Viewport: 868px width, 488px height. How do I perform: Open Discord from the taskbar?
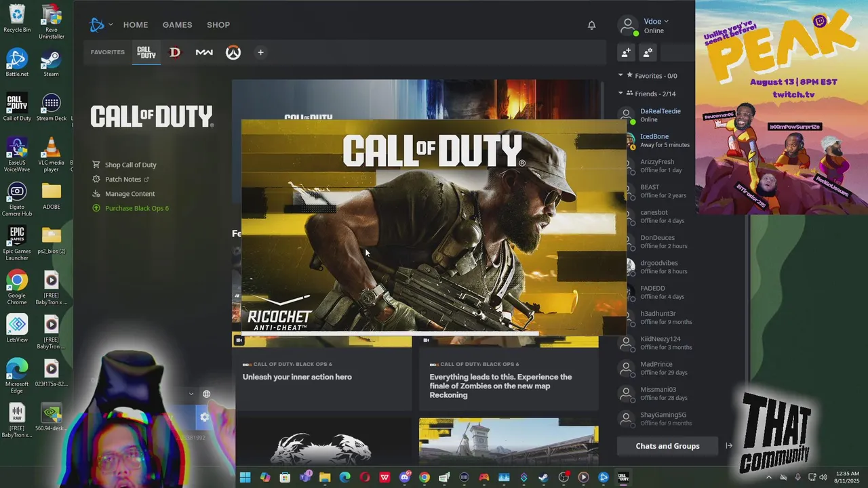405,477
